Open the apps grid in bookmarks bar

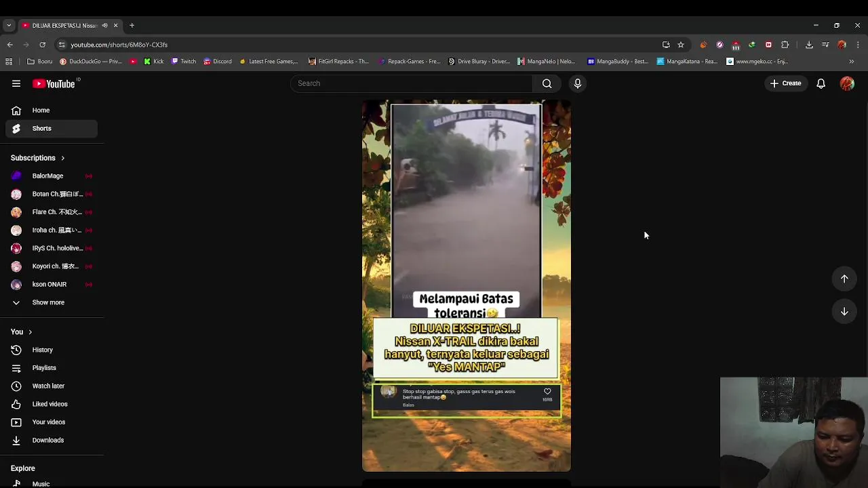click(x=9, y=61)
